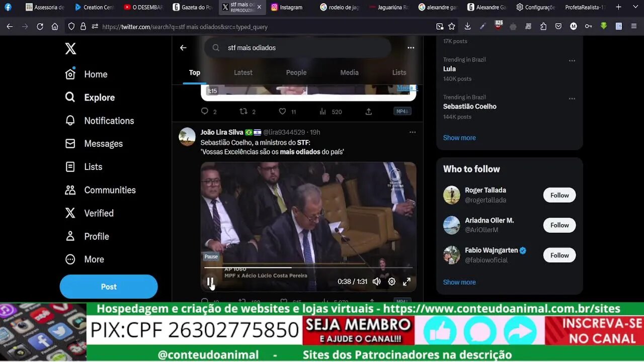Viewport: 644px width, 362px height.
Task: Open more options for Sebastião Coelho trend
Action: click(572, 99)
